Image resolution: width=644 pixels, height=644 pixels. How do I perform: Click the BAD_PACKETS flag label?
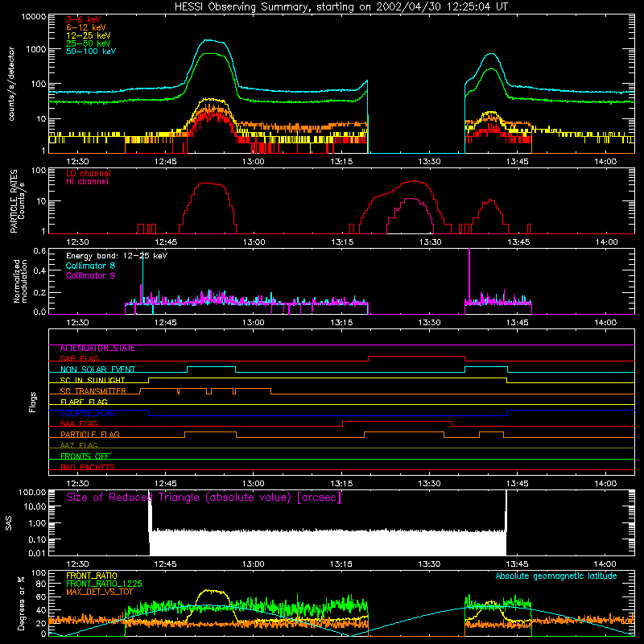click(x=88, y=468)
